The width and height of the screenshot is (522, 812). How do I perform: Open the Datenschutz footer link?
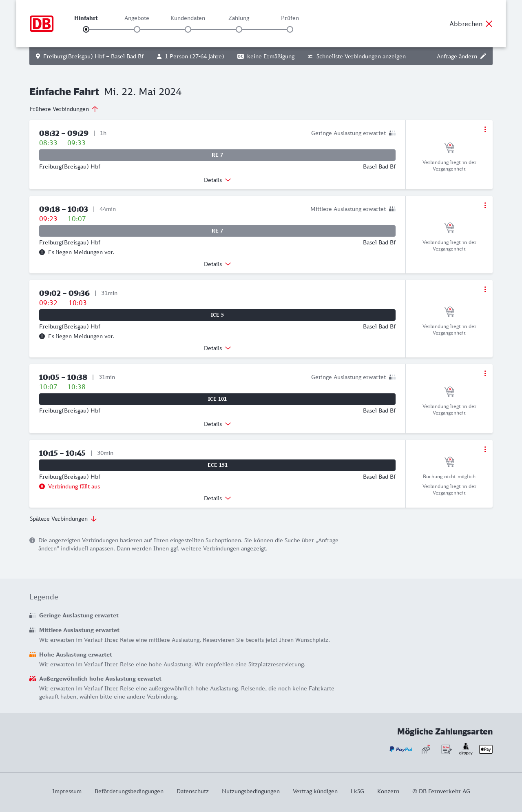(192, 791)
